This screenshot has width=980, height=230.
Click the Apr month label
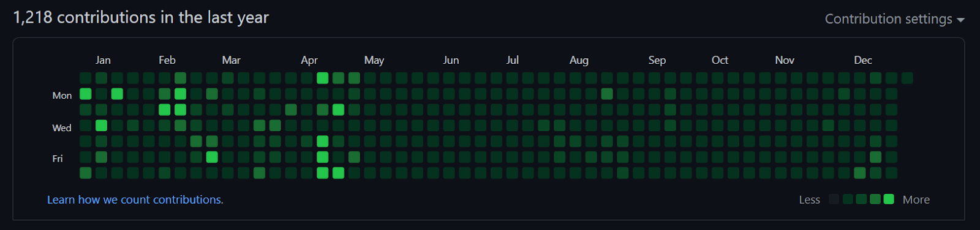pos(309,60)
